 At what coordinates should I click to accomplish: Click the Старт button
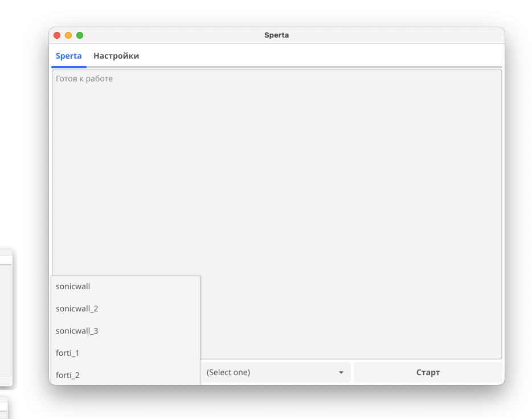[428, 372]
